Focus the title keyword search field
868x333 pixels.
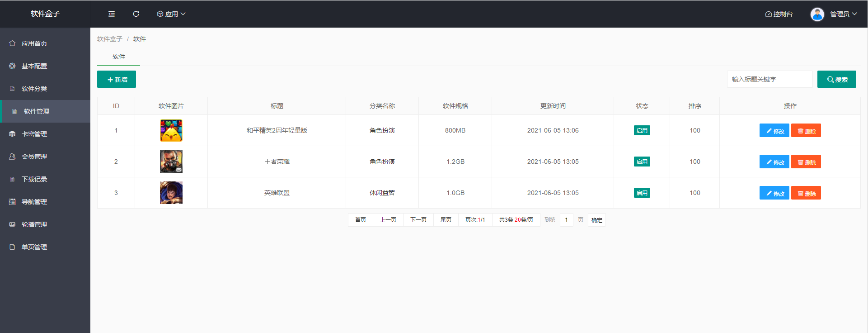coord(769,79)
